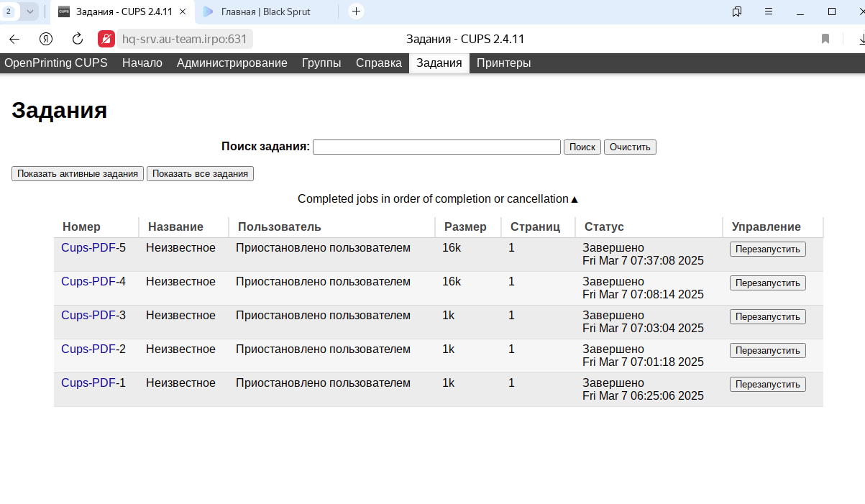Open the Принтеры menu item

(x=503, y=63)
